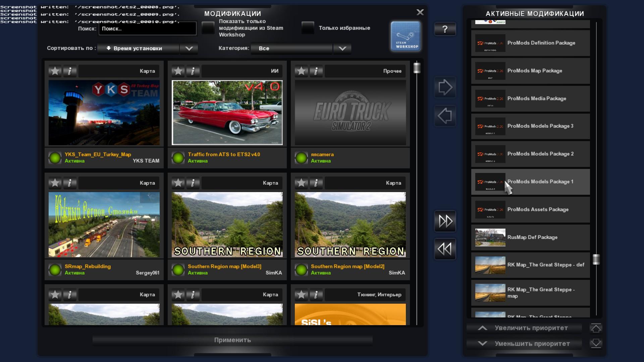
Task: Enable show only Steam Workshop mods checkbox
Action: coord(208,28)
